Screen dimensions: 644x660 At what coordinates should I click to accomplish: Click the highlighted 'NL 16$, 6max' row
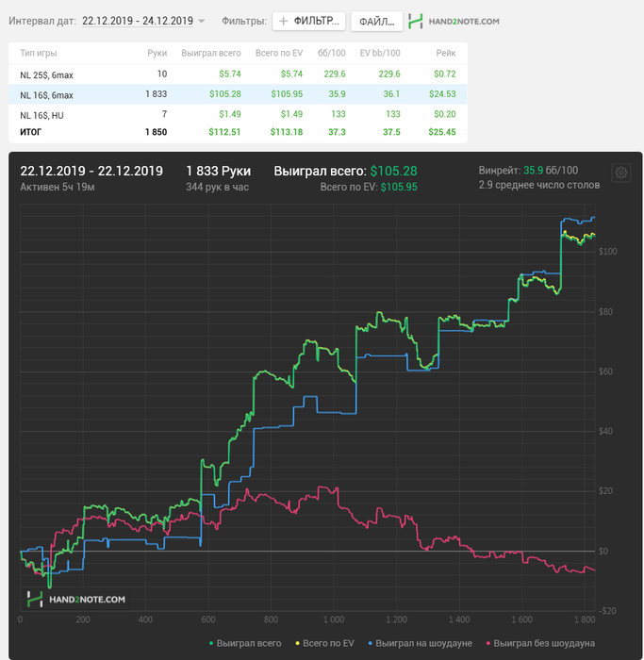(x=47, y=94)
